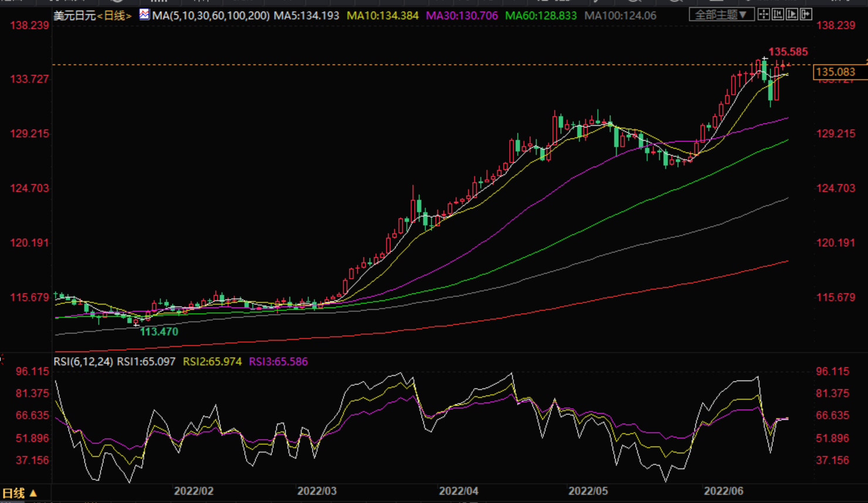Click the 2022/04 date on time axis

pos(459,491)
